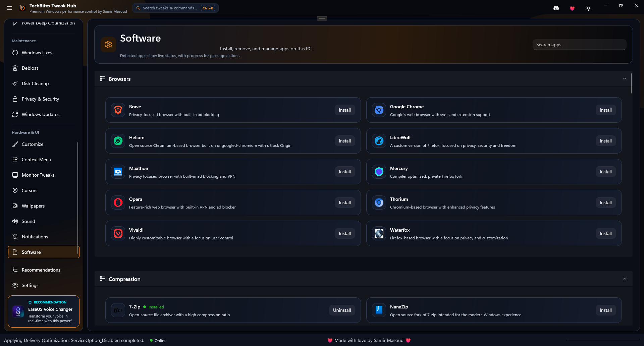Open the Discord icon link

pyautogui.click(x=556, y=8)
